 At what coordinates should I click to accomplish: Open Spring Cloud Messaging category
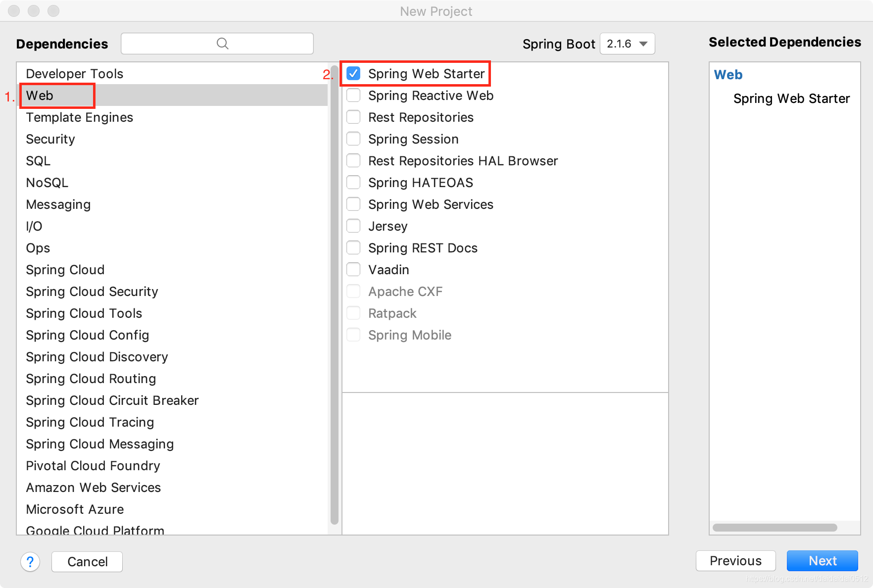tap(172, 444)
